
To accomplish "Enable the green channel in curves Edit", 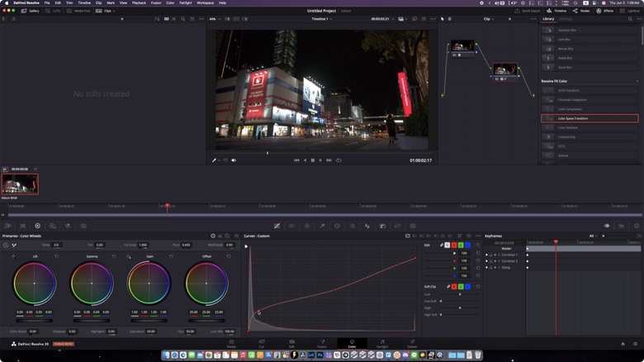I will pyautogui.click(x=461, y=245).
